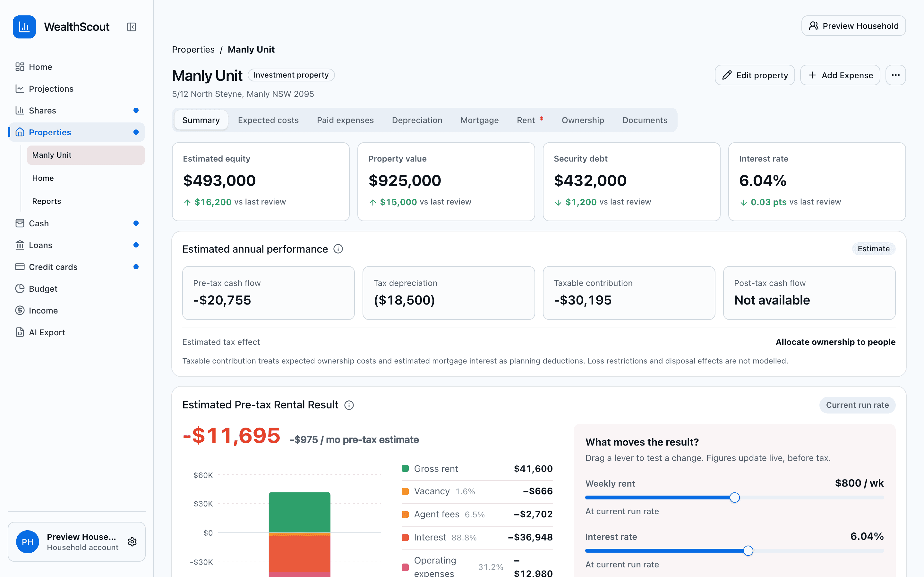The image size is (924, 577).
Task: Click the Weekly rent slider handle
Action: (x=735, y=498)
